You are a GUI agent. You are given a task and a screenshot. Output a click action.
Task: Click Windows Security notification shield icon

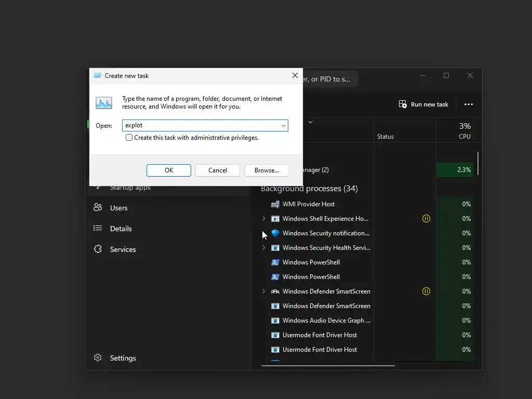275,233
